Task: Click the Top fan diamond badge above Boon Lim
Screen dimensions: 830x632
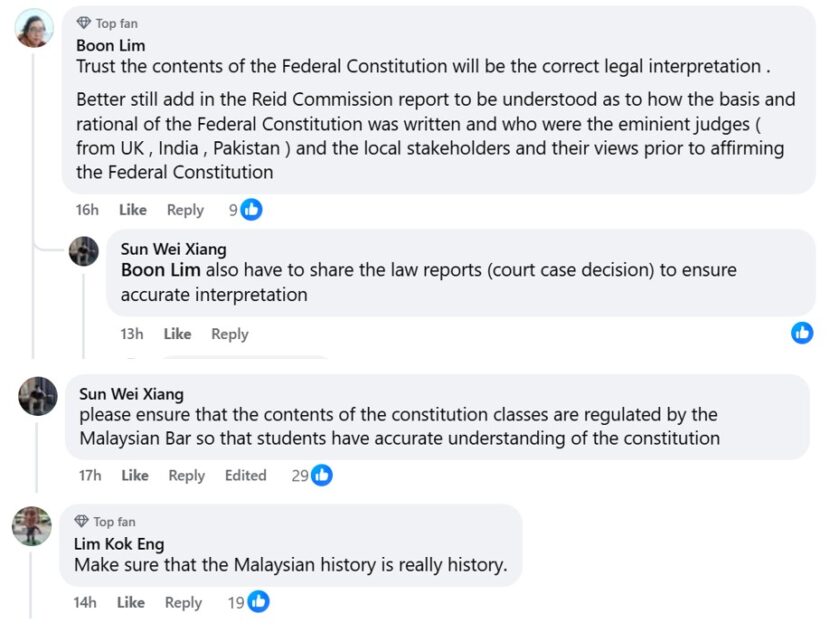Action: (x=83, y=23)
